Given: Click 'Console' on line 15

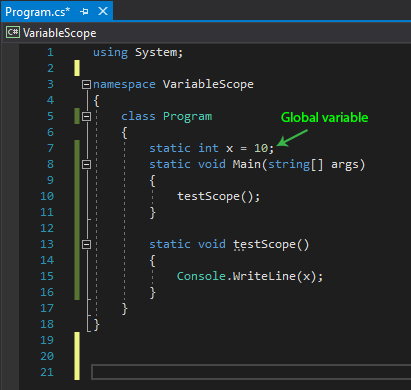Looking at the screenshot, I should (201, 276).
